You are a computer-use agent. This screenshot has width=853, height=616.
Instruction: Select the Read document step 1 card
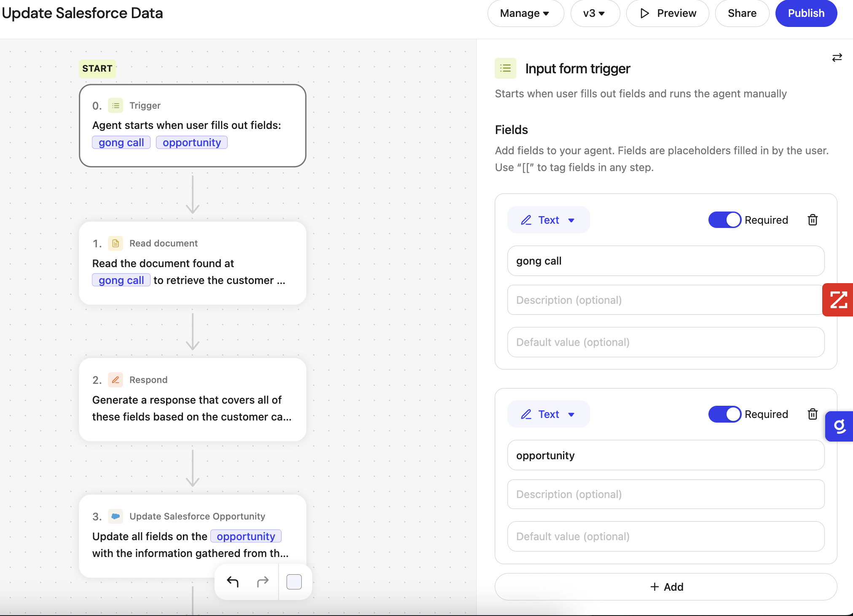pyautogui.click(x=193, y=263)
